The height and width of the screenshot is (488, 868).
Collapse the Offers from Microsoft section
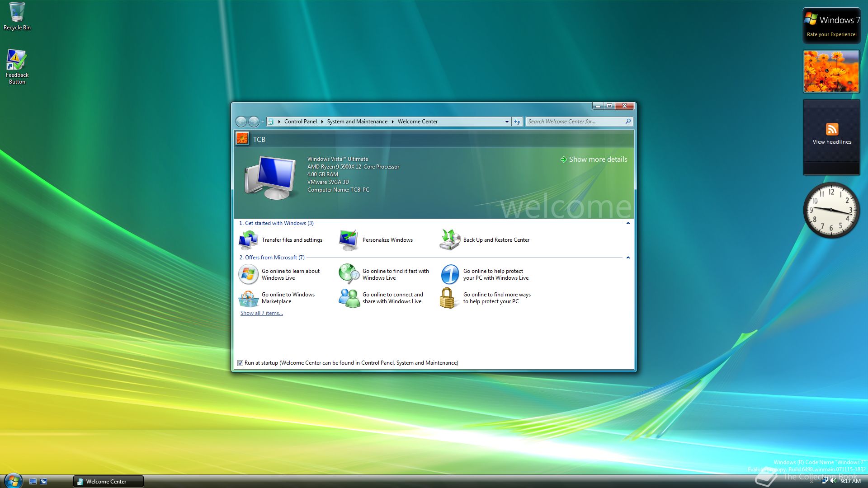(x=628, y=258)
